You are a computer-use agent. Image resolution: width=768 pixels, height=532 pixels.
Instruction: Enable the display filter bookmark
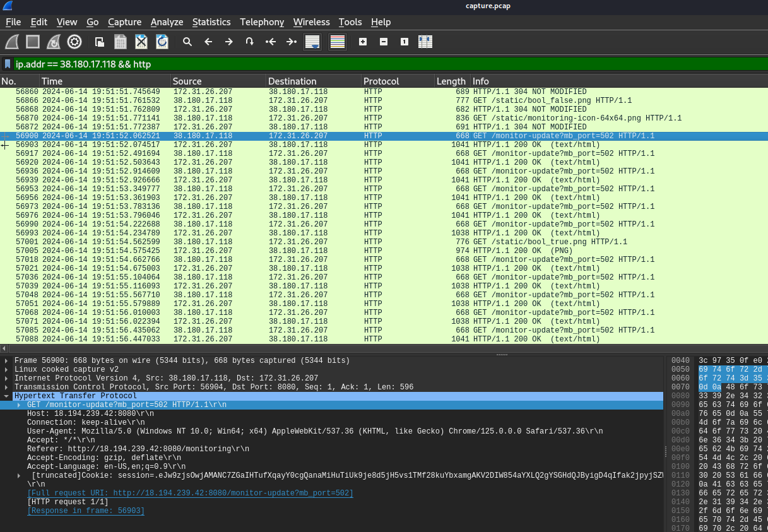[7, 64]
